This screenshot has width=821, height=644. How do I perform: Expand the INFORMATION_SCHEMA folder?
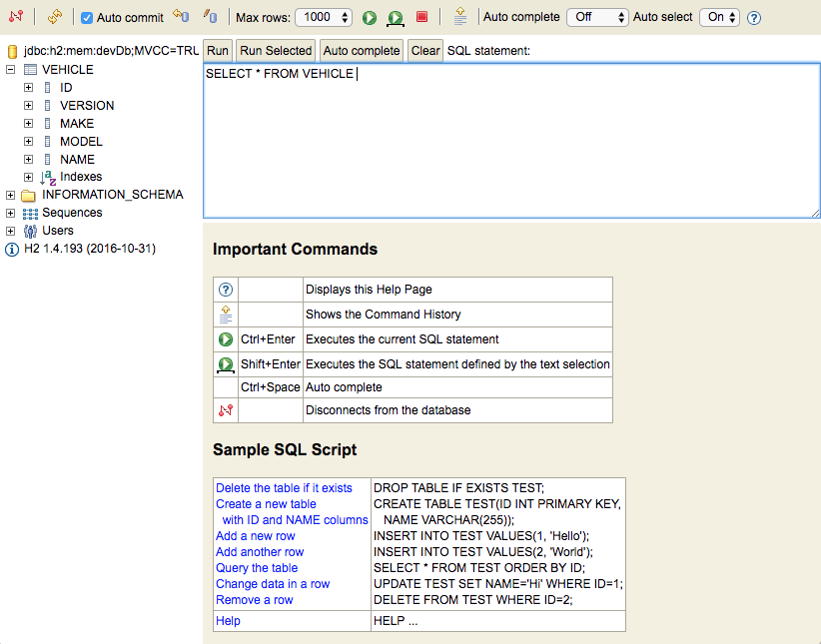tap(10, 195)
